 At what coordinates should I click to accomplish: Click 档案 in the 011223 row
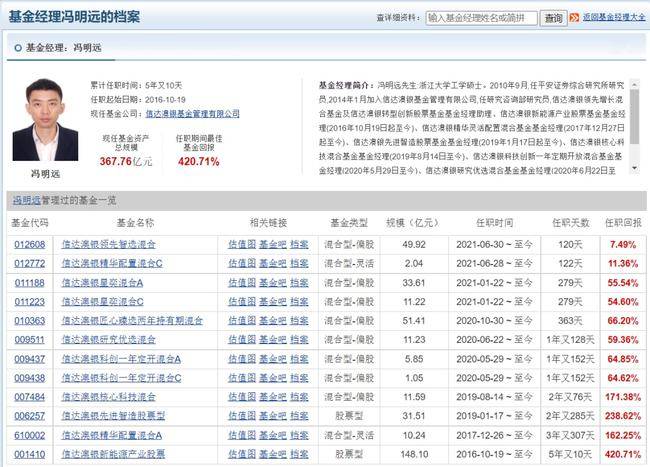tap(299, 302)
